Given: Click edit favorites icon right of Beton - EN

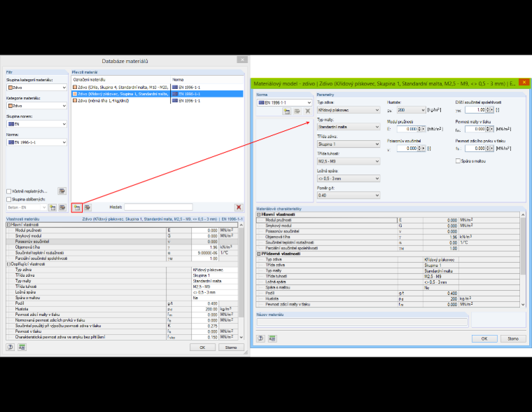Looking at the screenshot, I should click(62, 207).
